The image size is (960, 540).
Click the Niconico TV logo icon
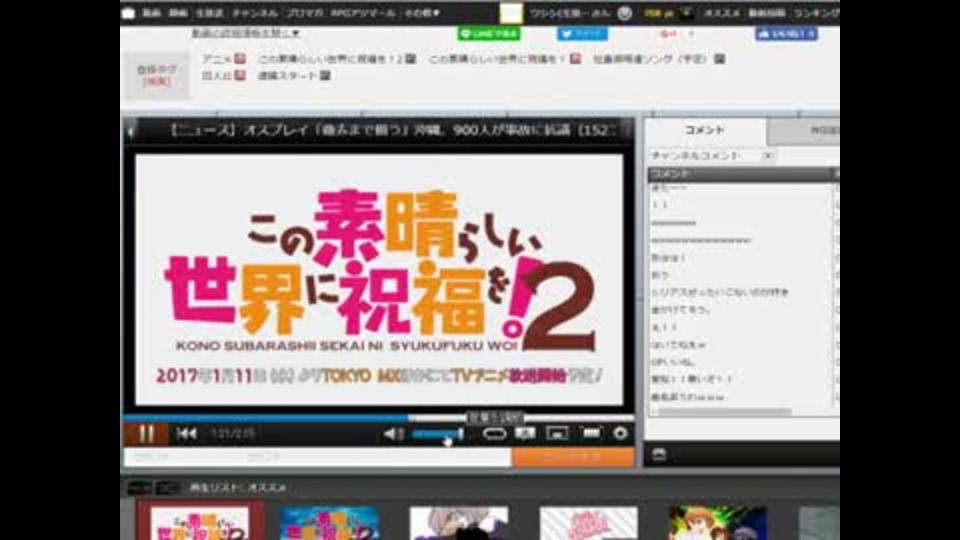pyautogui.click(x=128, y=13)
